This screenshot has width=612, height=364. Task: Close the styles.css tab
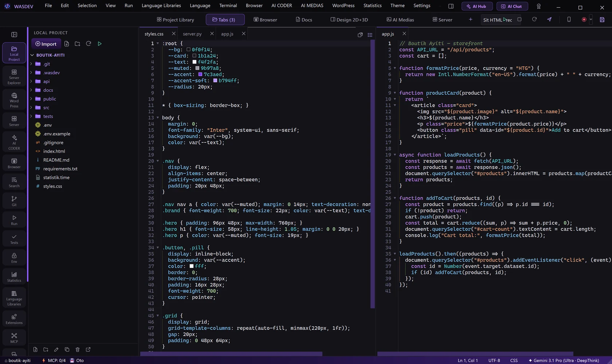[173, 33]
